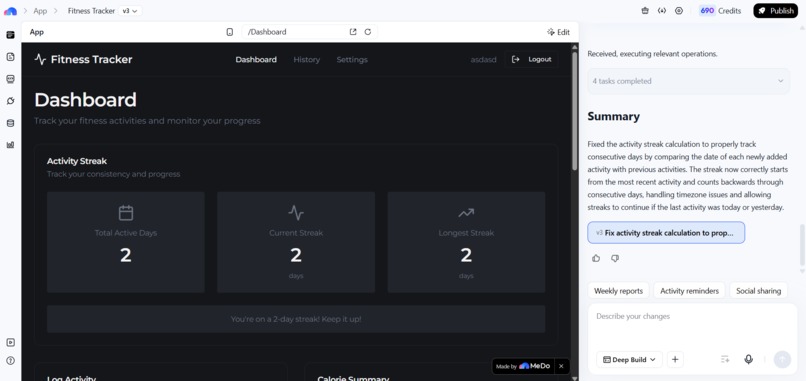Click the Edit button above preview

pos(558,32)
